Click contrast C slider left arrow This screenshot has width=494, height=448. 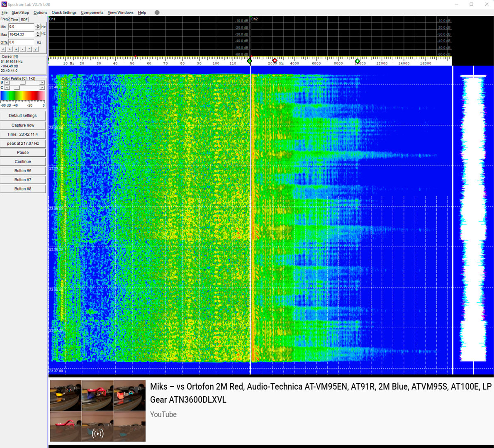click(x=7, y=88)
